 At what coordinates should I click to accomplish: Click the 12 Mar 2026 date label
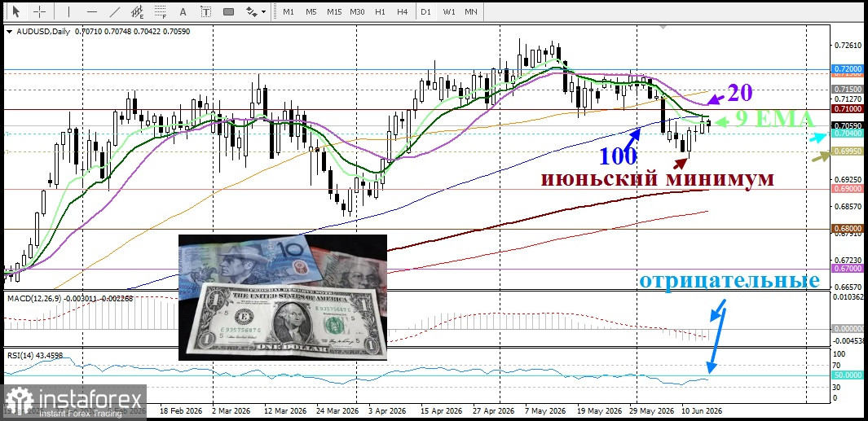pos(284,411)
